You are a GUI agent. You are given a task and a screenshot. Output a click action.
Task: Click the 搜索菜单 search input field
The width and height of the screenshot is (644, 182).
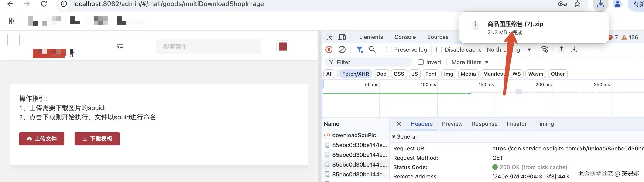click(x=209, y=47)
